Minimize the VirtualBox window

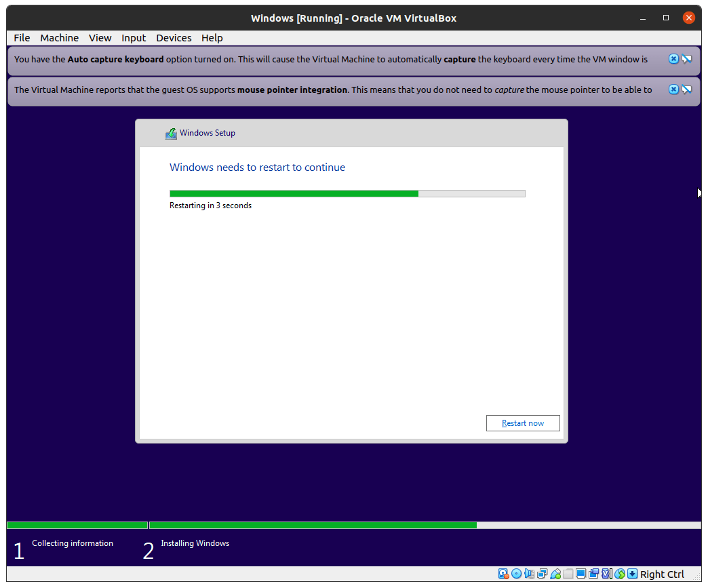tap(642, 18)
